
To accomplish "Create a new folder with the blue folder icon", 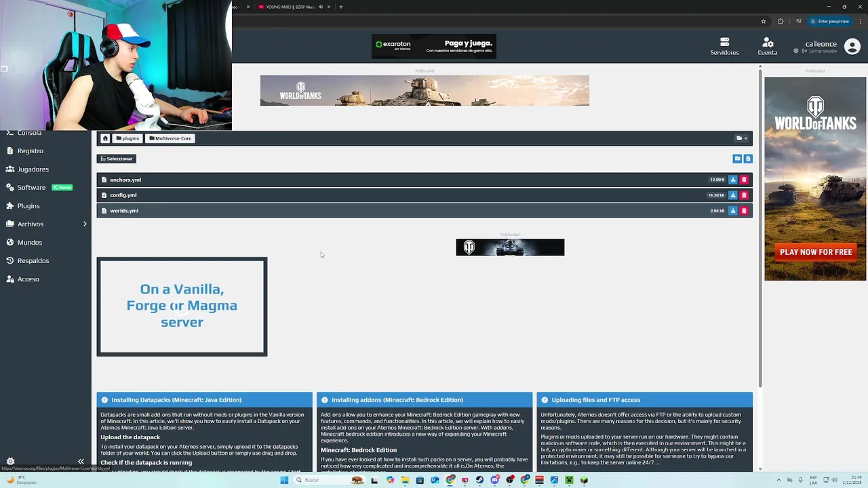I will [737, 159].
